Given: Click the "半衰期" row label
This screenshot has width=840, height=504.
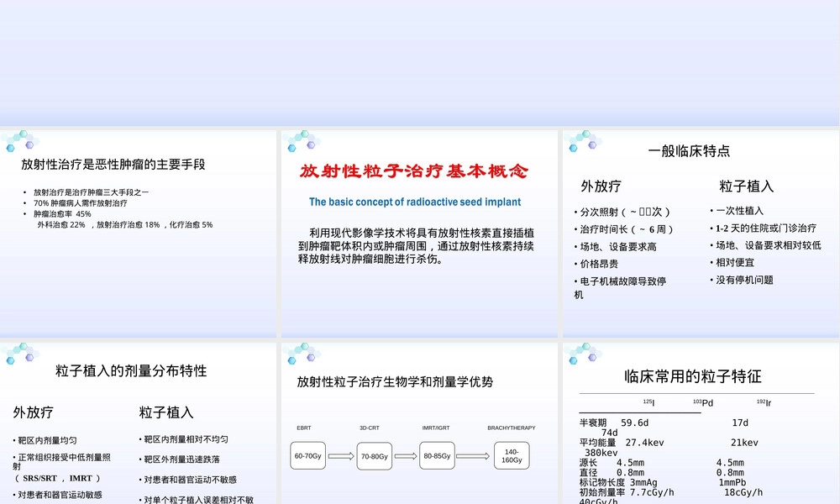Looking at the screenshot, I should 593,423.
